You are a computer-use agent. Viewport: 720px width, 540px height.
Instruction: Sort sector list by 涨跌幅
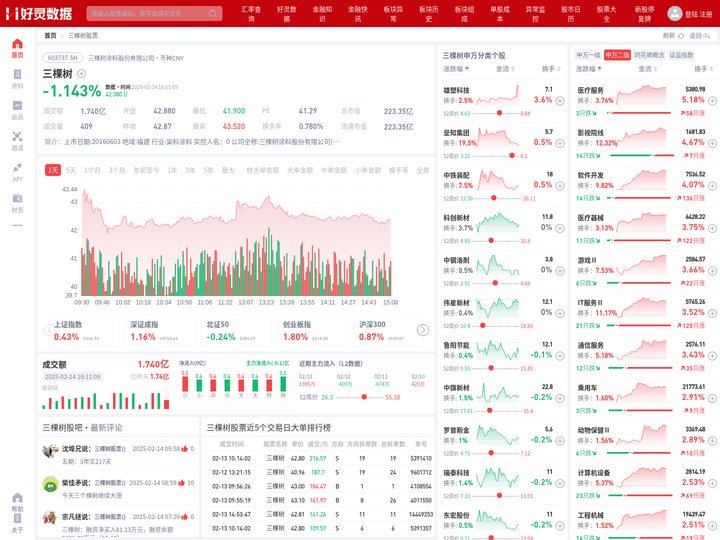pyautogui.click(x=589, y=69)
